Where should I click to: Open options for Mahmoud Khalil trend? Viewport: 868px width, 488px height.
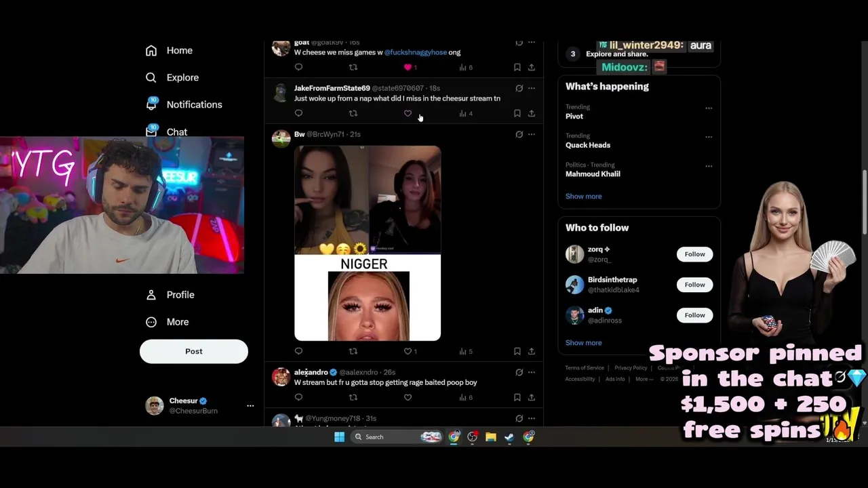[709, 166]
